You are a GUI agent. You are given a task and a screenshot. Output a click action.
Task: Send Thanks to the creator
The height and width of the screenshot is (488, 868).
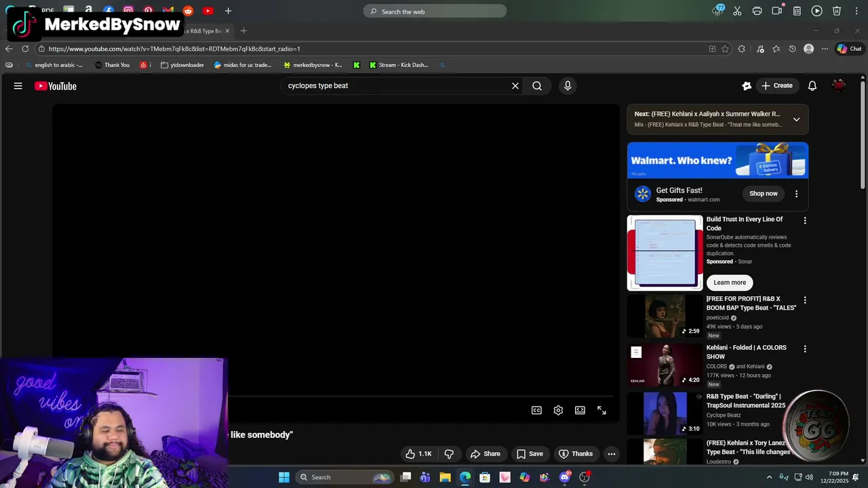point(576,454)
